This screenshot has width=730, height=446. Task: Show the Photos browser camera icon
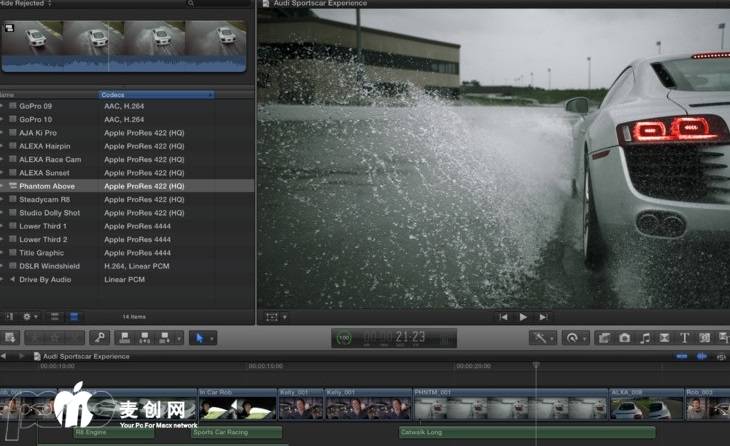point(625,339)
